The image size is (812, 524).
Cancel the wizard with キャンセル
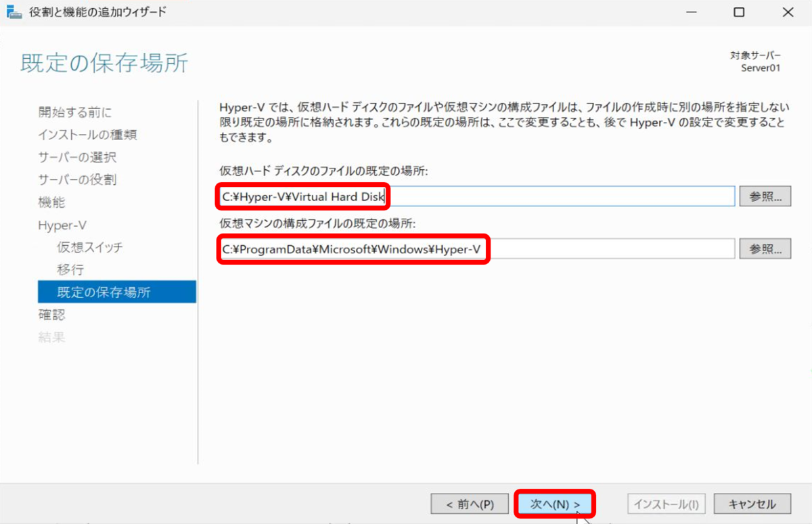[x=752, y=504]
